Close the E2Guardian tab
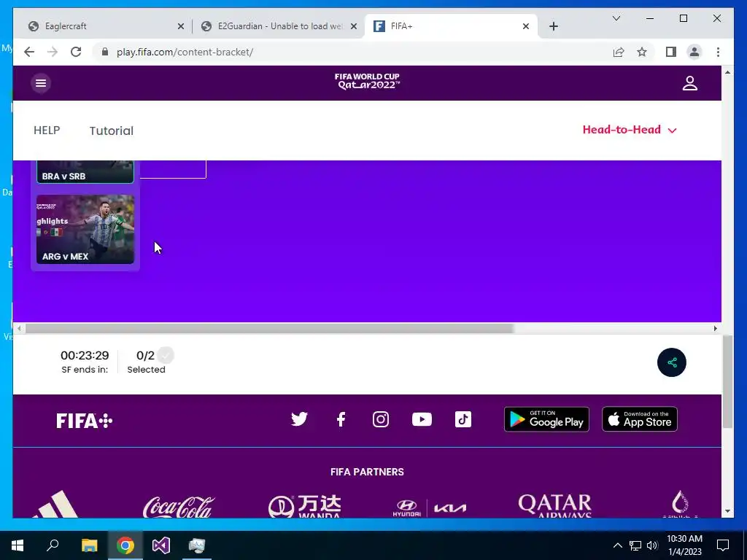The height and width of the screenshot is (560, 747). (x=354, y=26)
